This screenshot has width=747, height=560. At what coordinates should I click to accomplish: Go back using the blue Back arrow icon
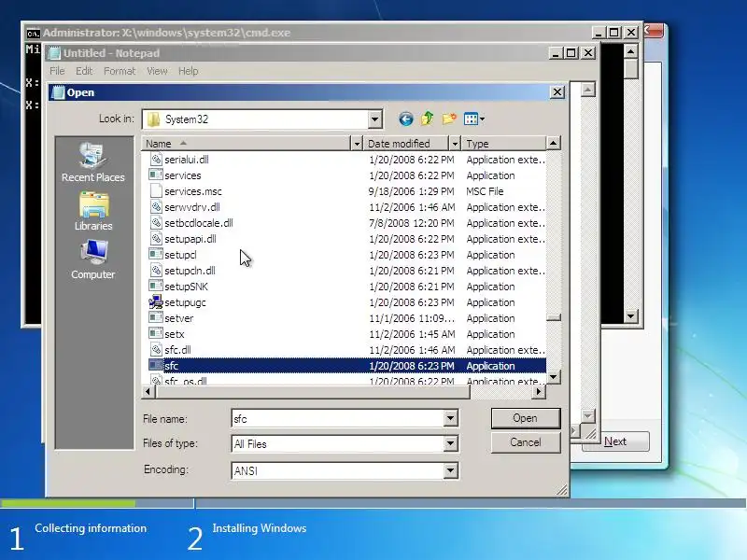pos(406,119)
